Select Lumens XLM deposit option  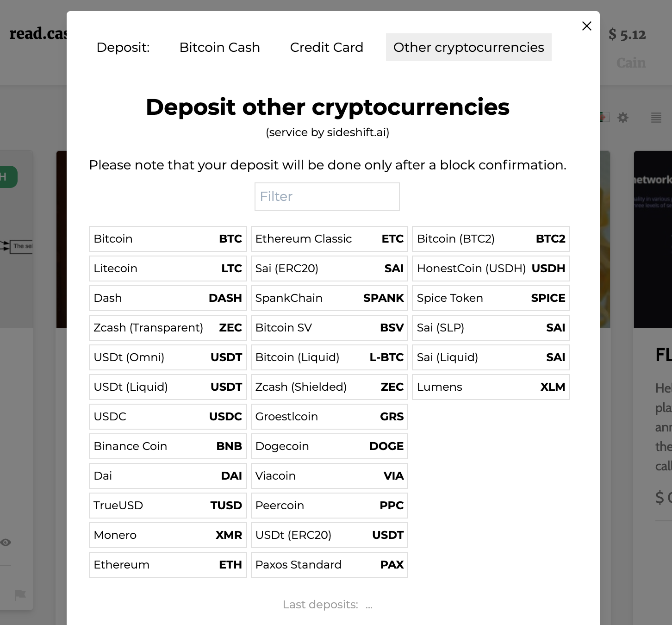491,387
